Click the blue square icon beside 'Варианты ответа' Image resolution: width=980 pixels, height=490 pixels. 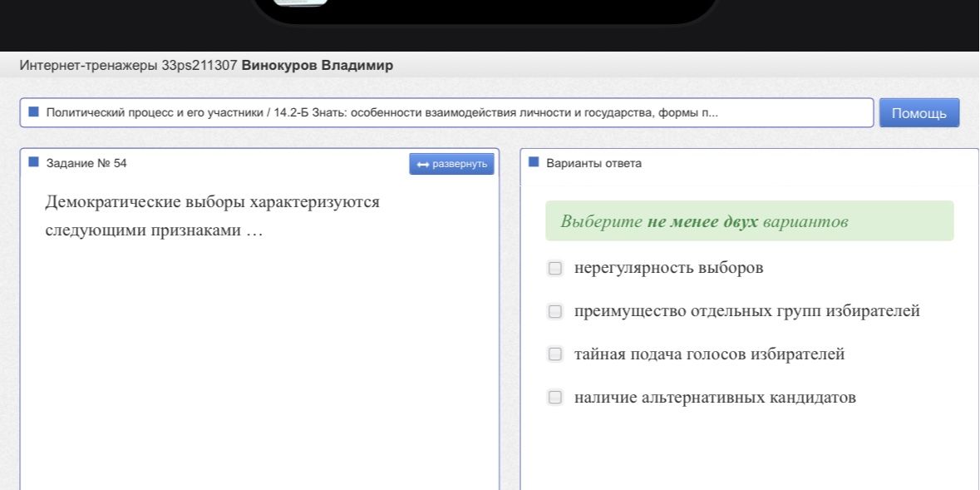534,163
